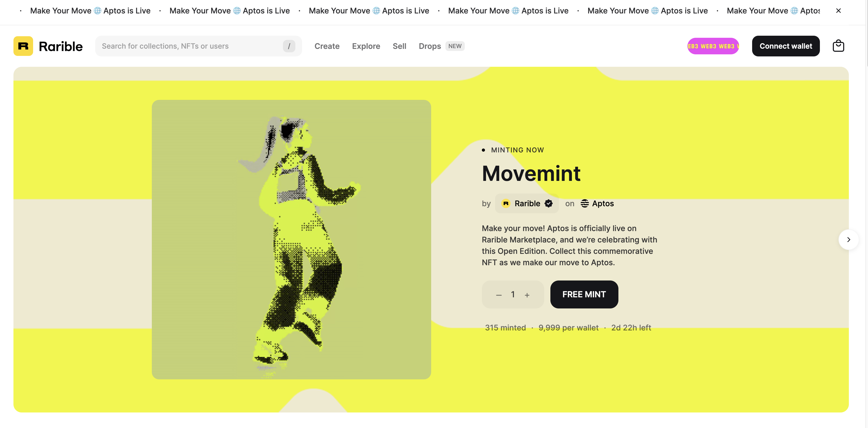Click the verified badge next to Rarible
The image size is (868, 428).
pos(549,203)
